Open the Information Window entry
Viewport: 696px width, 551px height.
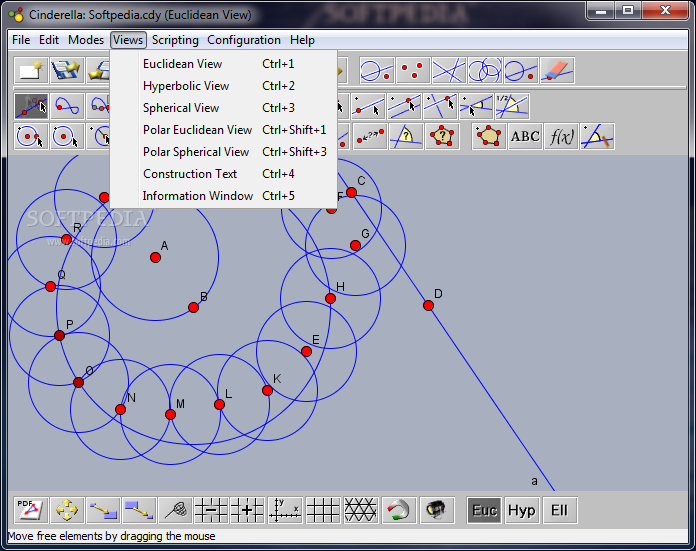pos(223,196)
